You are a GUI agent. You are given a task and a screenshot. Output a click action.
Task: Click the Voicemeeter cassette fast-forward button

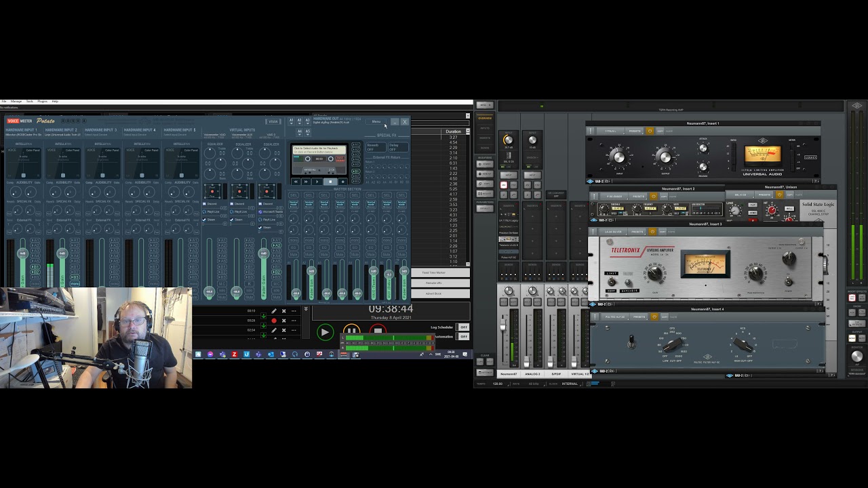pos(306,182)
